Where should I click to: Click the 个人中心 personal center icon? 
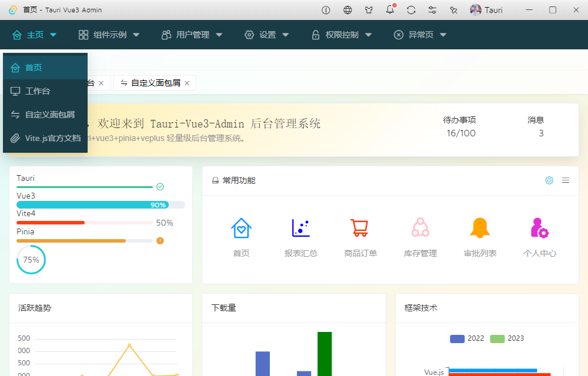tap(540, 227)
